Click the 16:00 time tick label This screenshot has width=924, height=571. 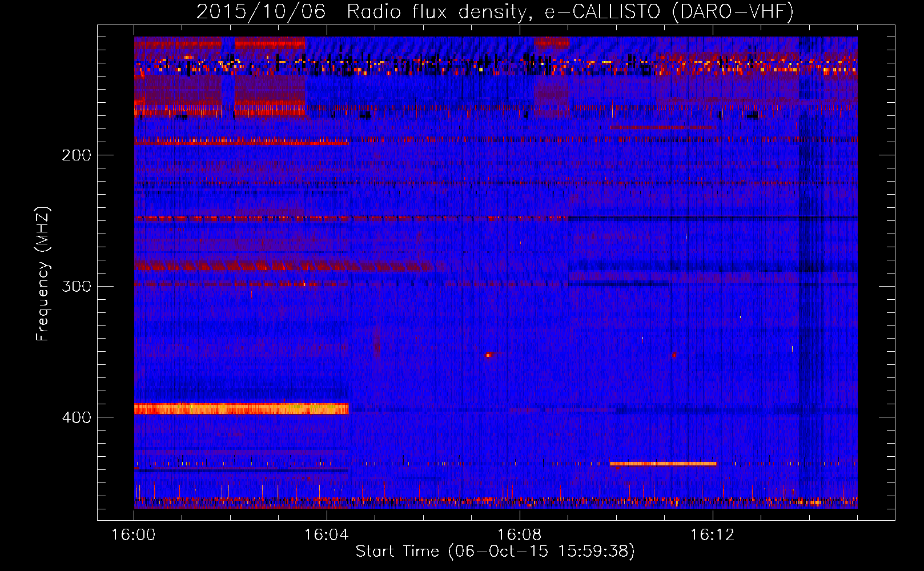134,534
